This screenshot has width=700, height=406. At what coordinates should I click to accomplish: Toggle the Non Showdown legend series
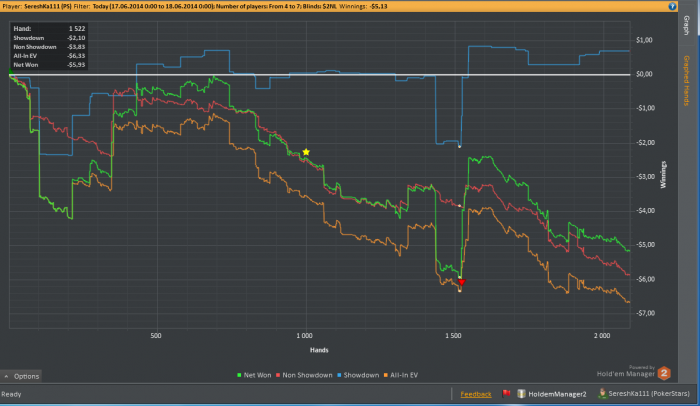point(304,375)
